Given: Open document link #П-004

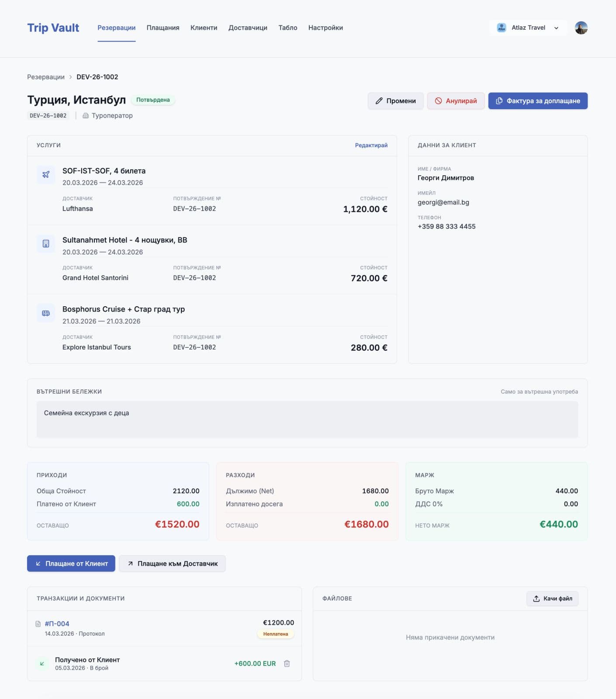Looking at the screenshot, I should [x=57, y=624].
